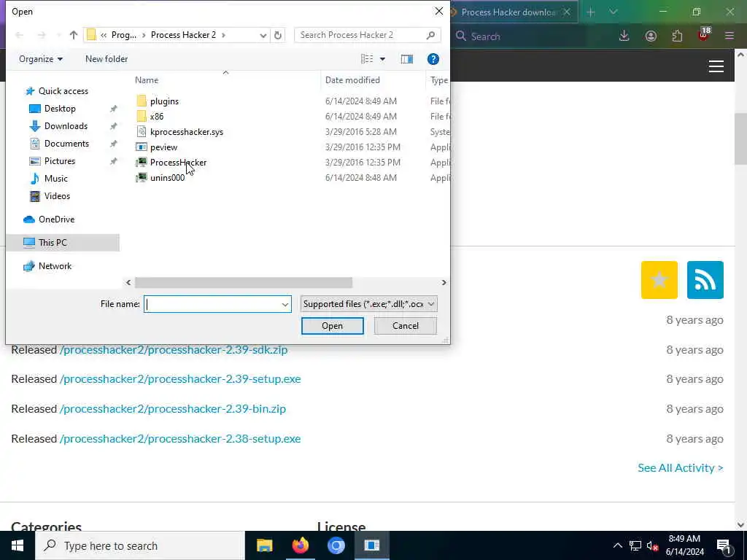The height and width of the screenshot is (560, 747).
Task: Select the x86 folder
Action: pyautogui.click(x=157, y=116)
